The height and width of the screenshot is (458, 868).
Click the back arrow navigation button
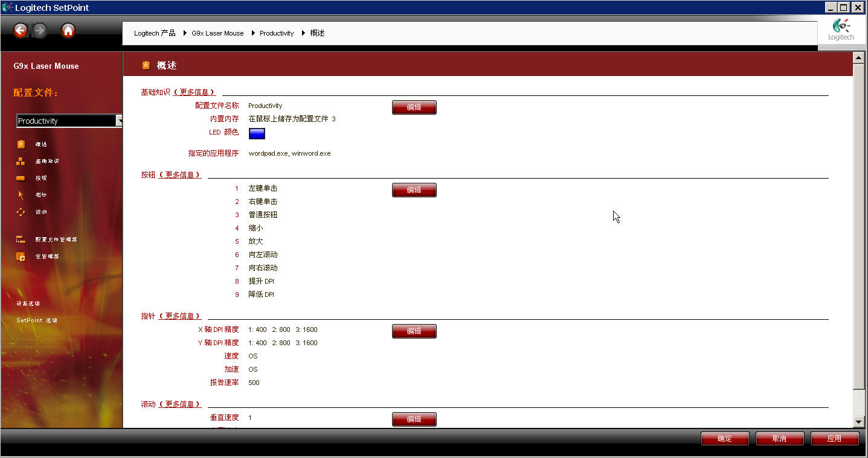(x=21, y=30)
